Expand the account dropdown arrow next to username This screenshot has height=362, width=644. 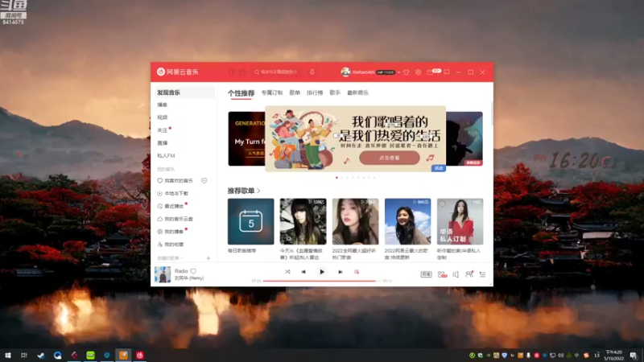click(398, 72)
